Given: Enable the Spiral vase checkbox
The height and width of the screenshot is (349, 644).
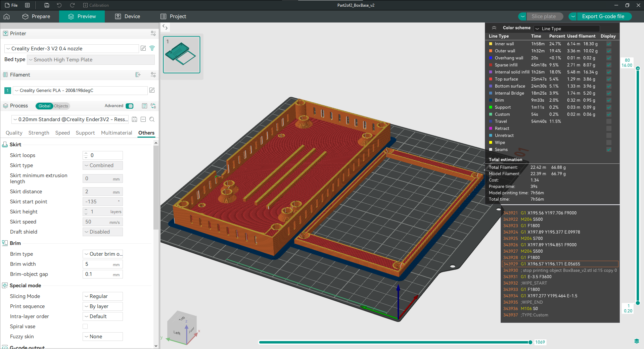Looking at the screenshot, I should click(x=85, y=327).
